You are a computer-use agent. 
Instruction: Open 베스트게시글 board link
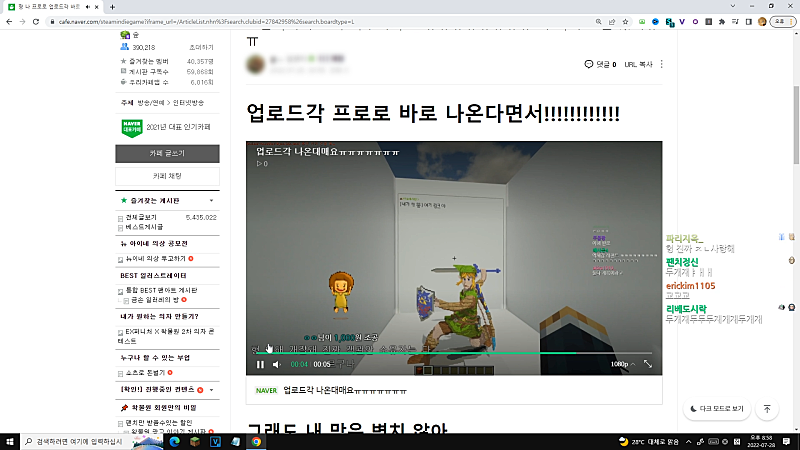pos(144,227)
